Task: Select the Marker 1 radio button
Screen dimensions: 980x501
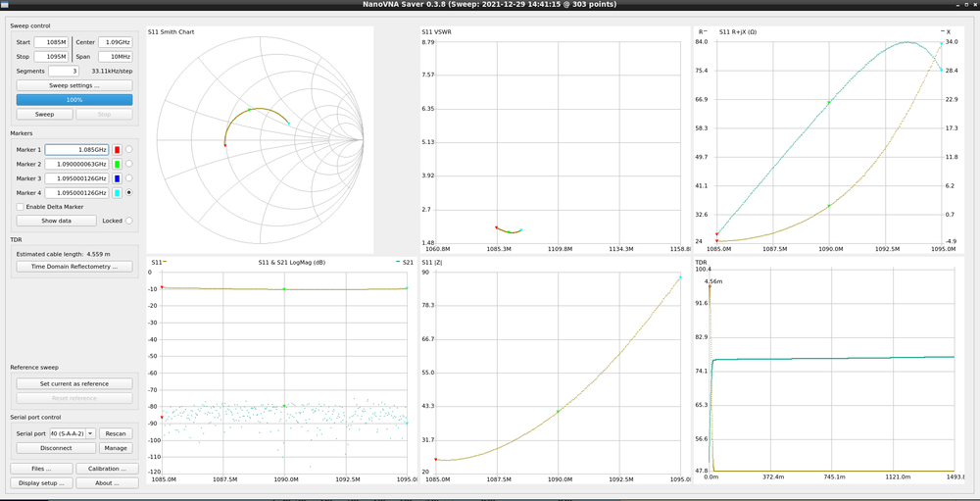Action: pyautogui.click(x=129, y=149)
